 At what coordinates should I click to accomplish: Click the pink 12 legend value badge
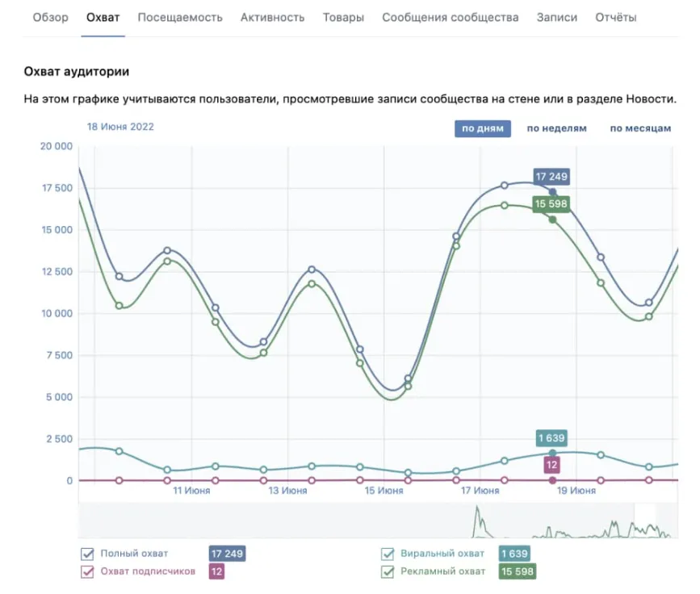point(216,571)
